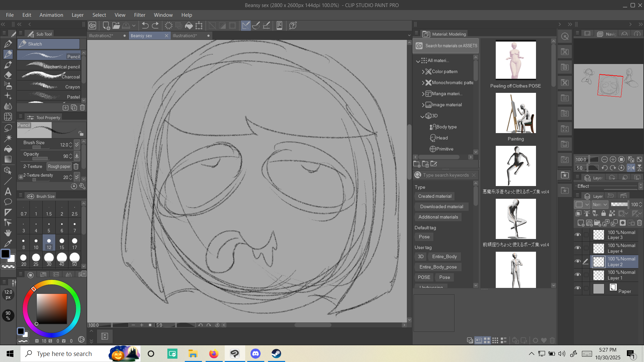The height and width of the screenshot is (362, 644).
Task: Click the Redo arrow icon
Action: coord(155,25)
